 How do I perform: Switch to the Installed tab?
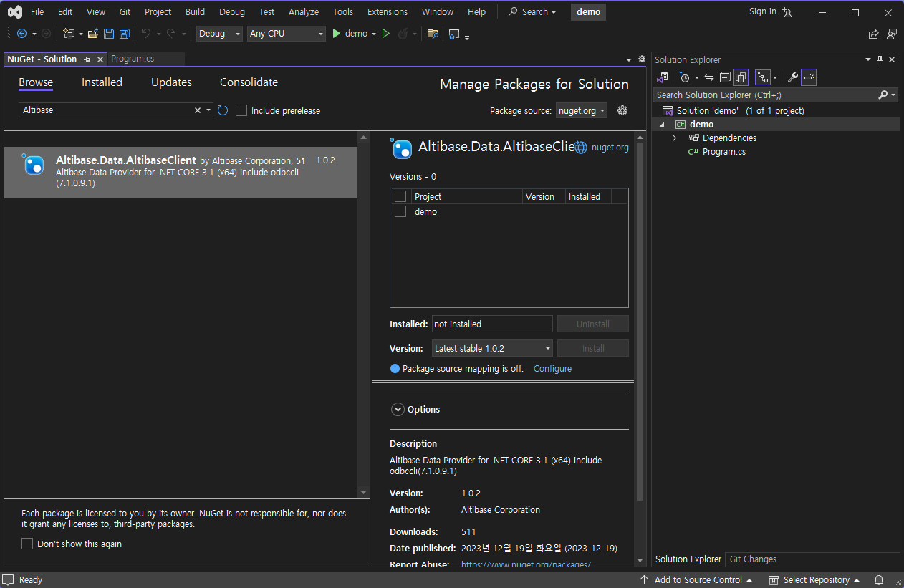pyautogui.click(x=102, y=82)
